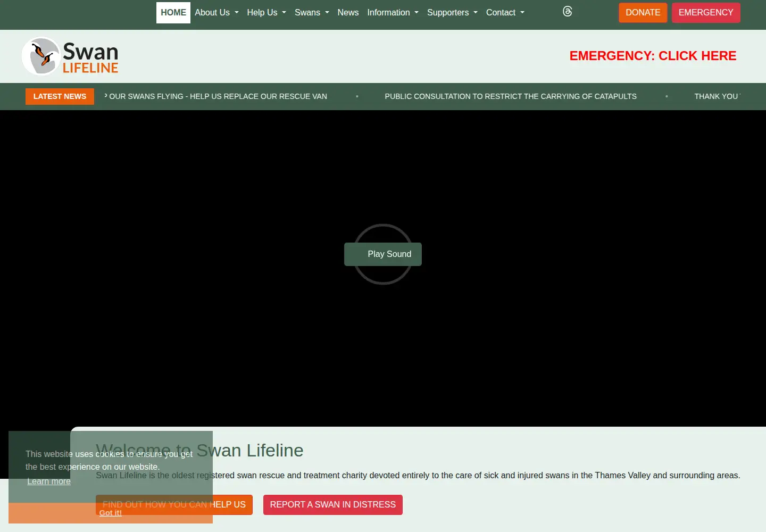766x532 pixels.
Task: Open the Threads social media icon
Action: [x=568, y=12]
